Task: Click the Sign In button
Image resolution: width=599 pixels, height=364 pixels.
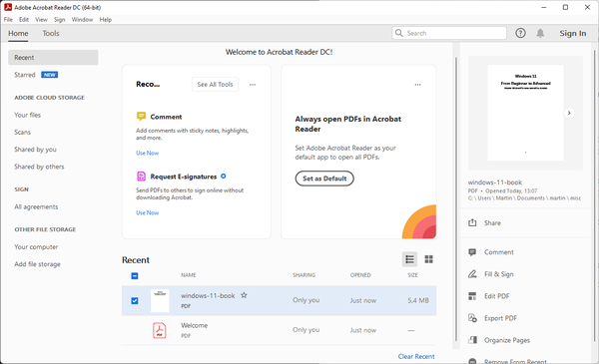Action: 573,33
